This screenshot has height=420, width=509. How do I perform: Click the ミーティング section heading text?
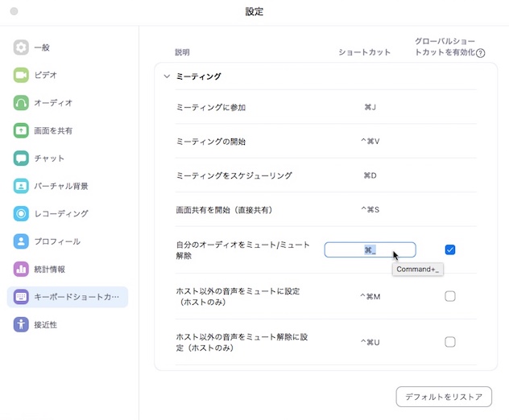point(199,76)
